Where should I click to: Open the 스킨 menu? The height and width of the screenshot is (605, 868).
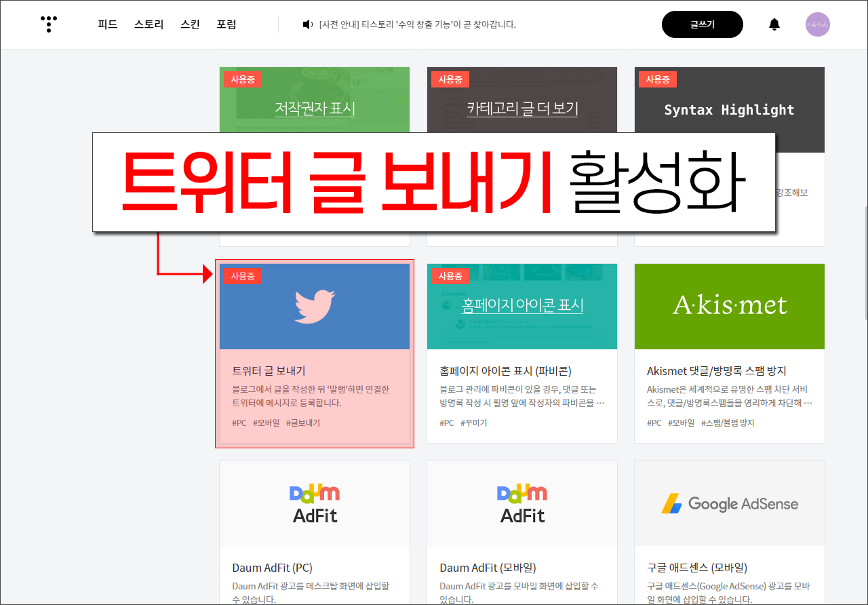pos(191,24)
